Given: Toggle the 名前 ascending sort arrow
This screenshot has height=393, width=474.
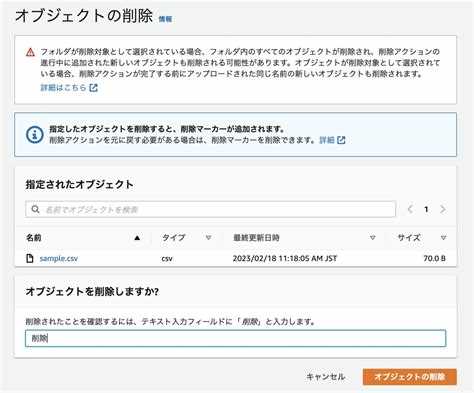Looking at the screenshot, I should [137, 238].
